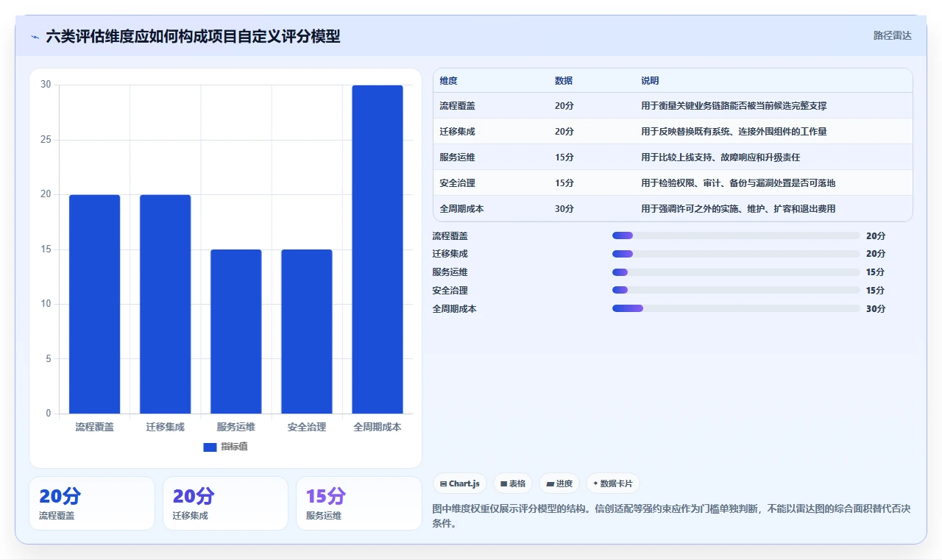Screen dimensions: 942x560
Task: Click the description 用于比较上线支持、故障响应和升级责任
Action: 720,157
